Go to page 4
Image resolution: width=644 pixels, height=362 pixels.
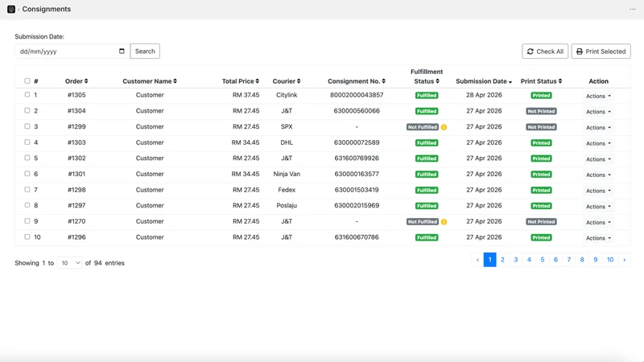pyautogui.click(x=529, y=260)
